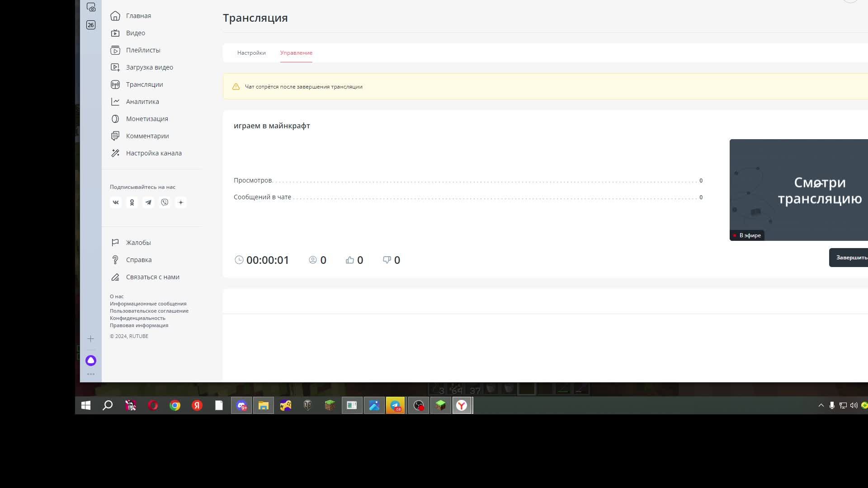Go to Аналитика menu item

(x=142, y=102)
